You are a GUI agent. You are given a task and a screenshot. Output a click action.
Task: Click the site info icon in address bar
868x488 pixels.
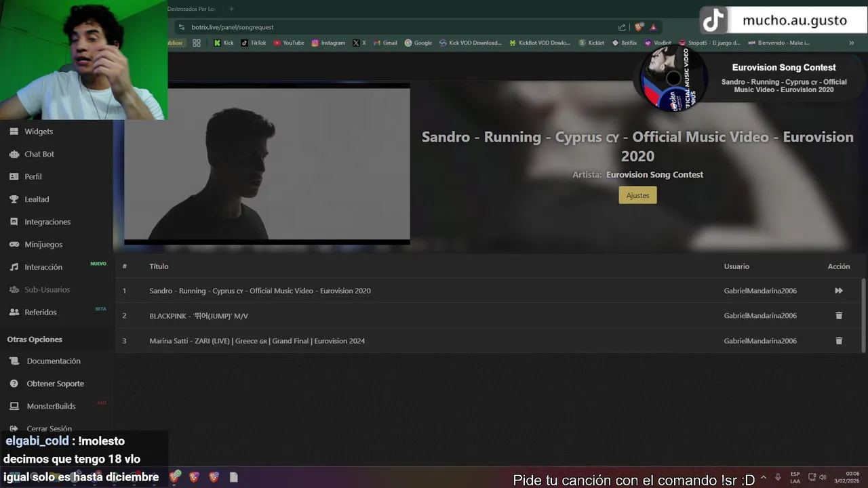(x=181, y=27)
